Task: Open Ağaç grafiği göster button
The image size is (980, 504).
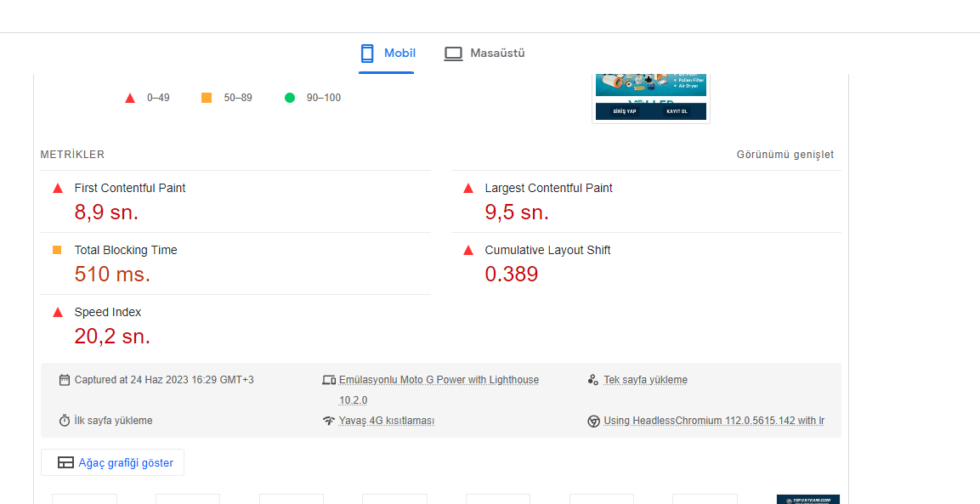Action: click(x=112, y=462)
